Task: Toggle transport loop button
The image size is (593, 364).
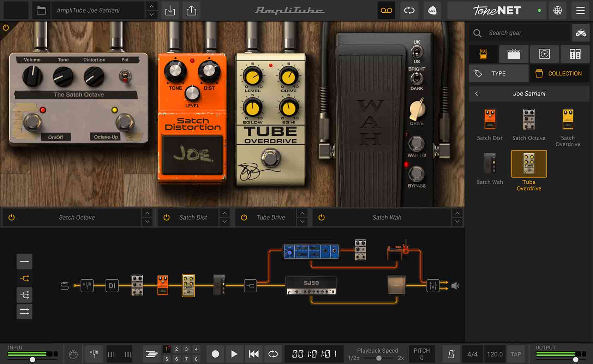Action: pos(273,354)
